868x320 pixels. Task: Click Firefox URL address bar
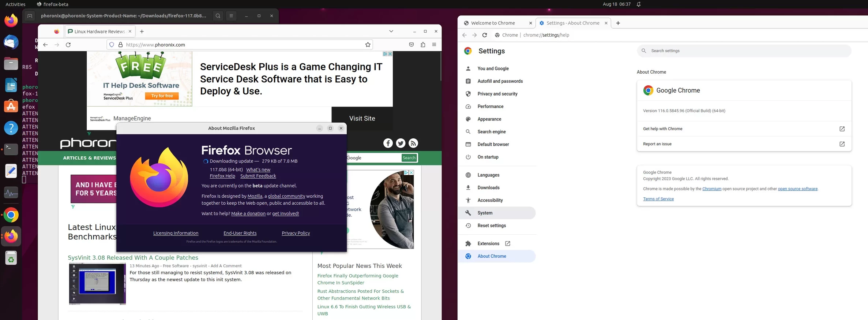[240, 45]
